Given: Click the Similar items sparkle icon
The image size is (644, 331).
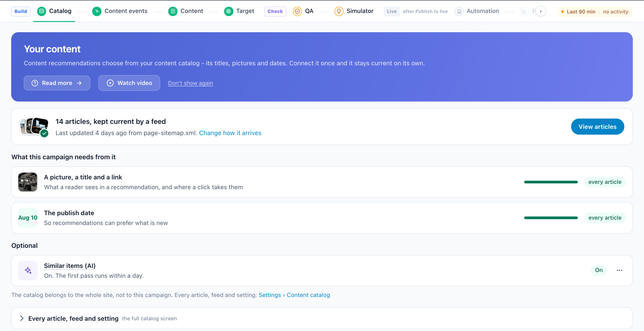Looking at the screenshot, I should click(28, 270).
